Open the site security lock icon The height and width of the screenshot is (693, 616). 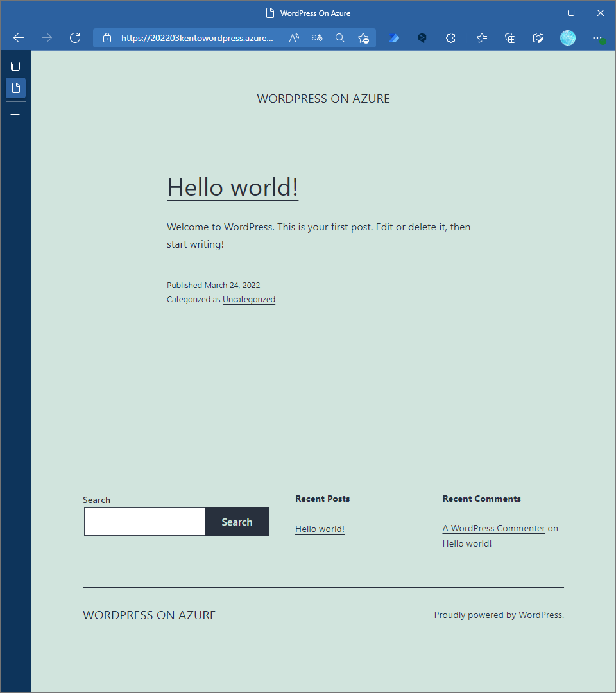coord(107,38)
